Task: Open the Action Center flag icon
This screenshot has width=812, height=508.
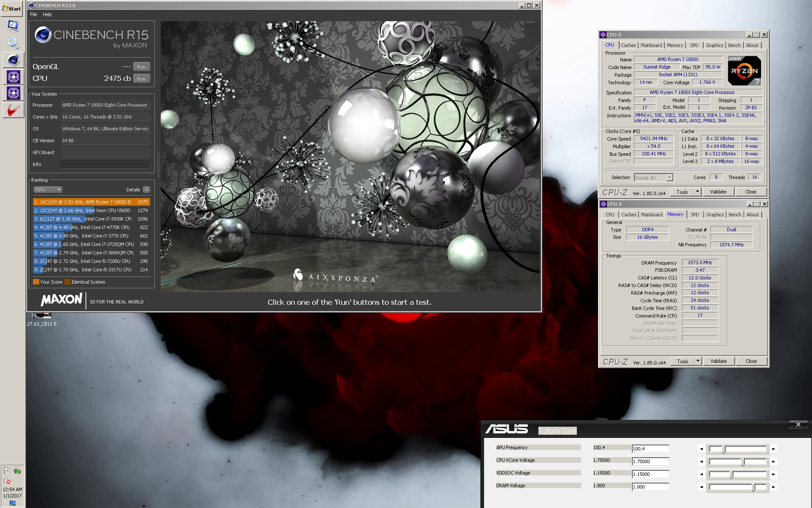Action: pyautogui.click(x=7, y=470)
